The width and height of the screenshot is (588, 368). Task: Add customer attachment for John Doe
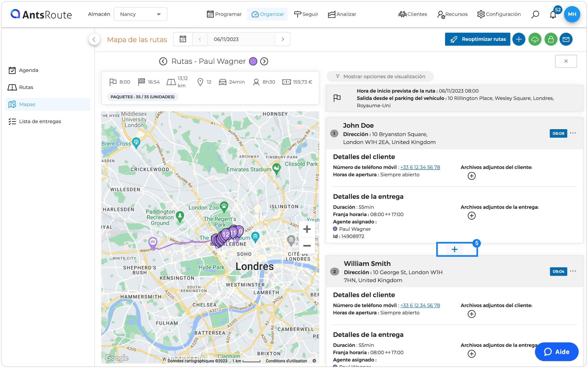point(471,176)
